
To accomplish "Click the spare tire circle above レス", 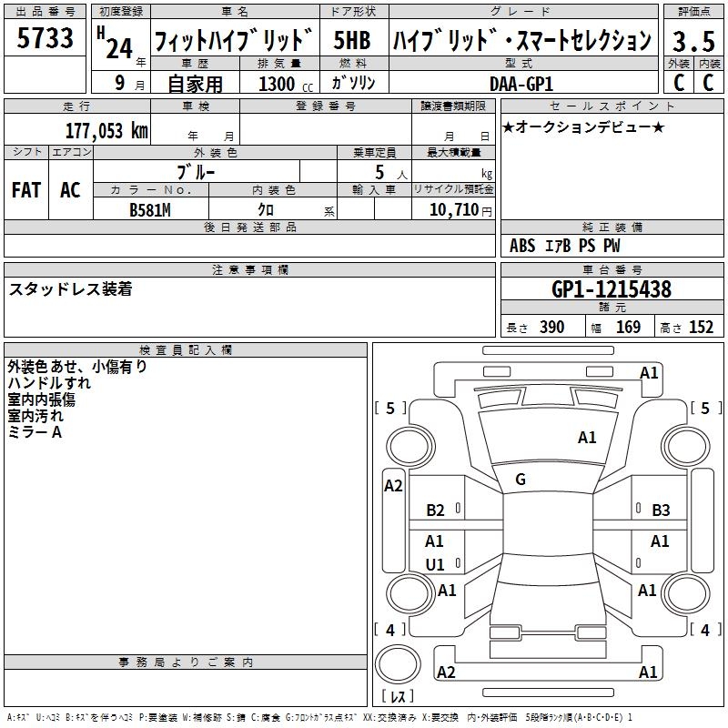I will pyautogui.click(x=398, y=664).
